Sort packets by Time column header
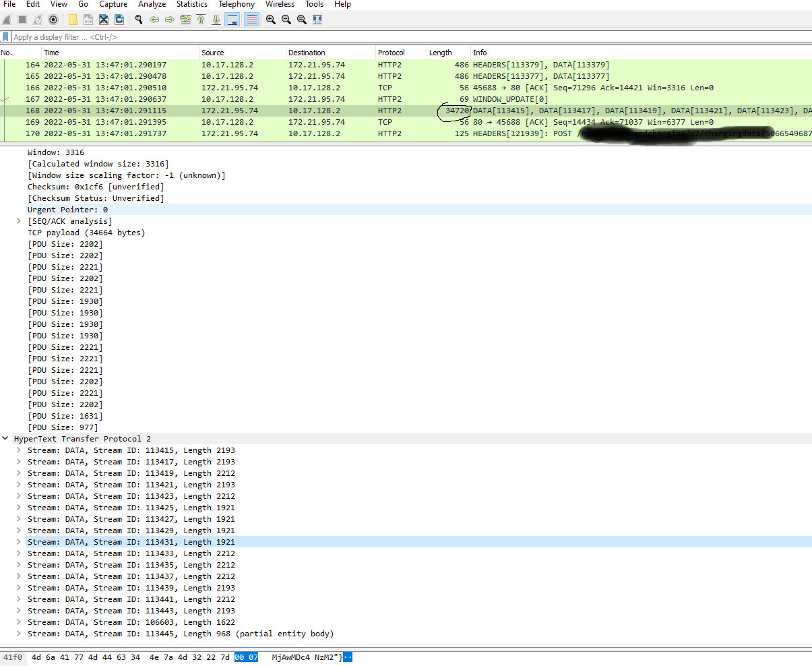Screen dimensions: 812x666 tap(120, 53)
